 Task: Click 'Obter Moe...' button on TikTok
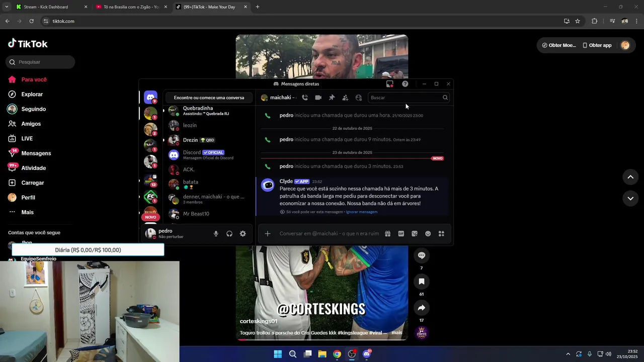[x=558, y=45]
